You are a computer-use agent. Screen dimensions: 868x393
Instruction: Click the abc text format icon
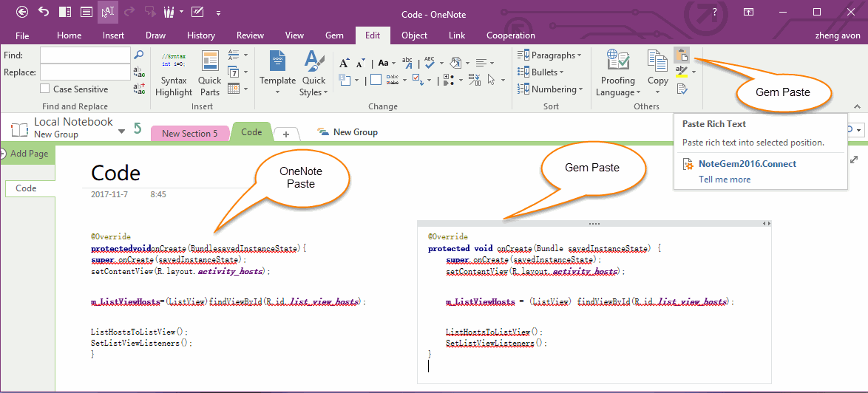[x=407, y=63]
